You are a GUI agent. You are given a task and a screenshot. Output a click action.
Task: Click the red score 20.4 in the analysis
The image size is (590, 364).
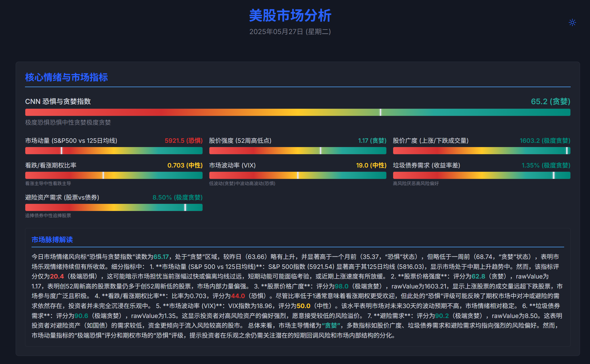click(57, 276)
